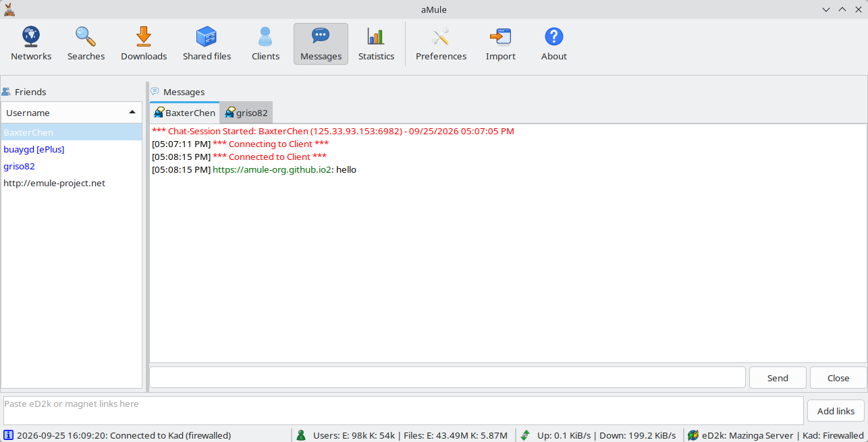The width and height of the screenshot is (868, 442).
Task: Click the griso82 tab user icon
Action: (229, 113)
